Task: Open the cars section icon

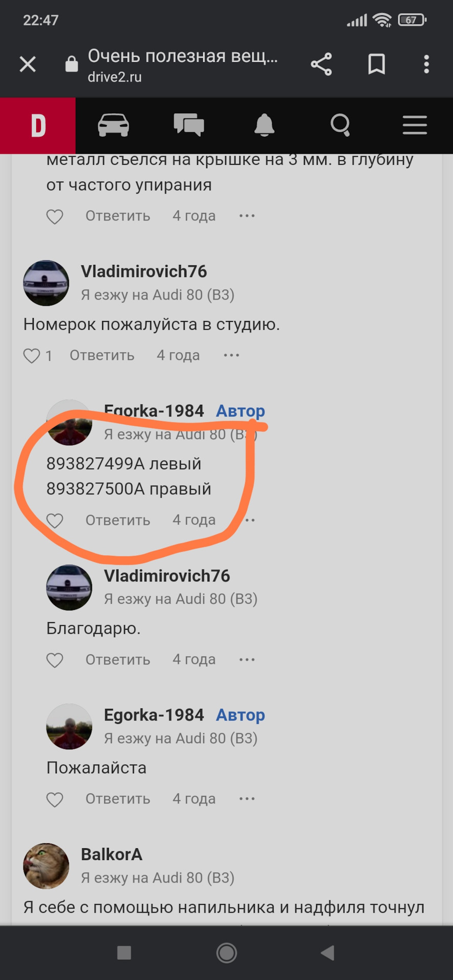Action: tap(113, 125)
